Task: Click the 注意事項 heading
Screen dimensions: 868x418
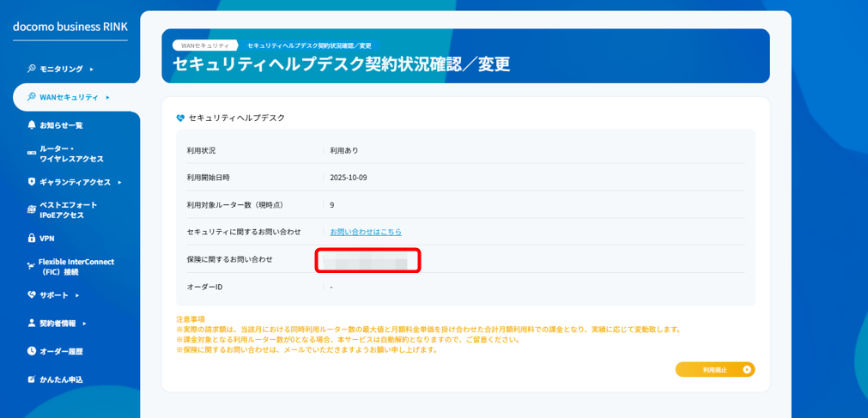Action: [x=191, y=319]
